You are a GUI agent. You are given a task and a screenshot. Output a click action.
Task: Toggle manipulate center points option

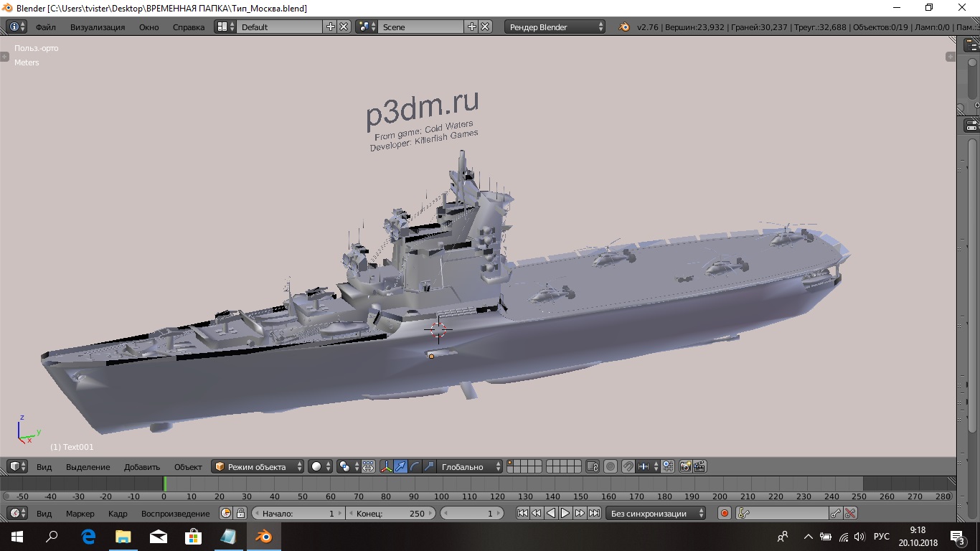[x=368, y=466]
